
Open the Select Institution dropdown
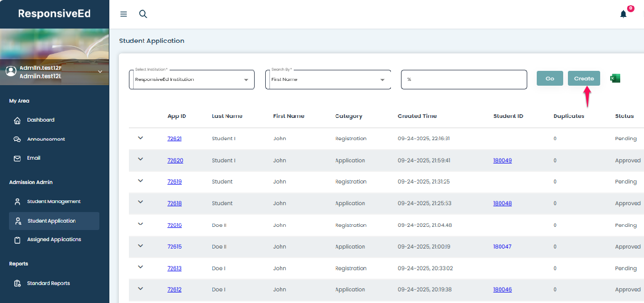click(x=192, y=80)
